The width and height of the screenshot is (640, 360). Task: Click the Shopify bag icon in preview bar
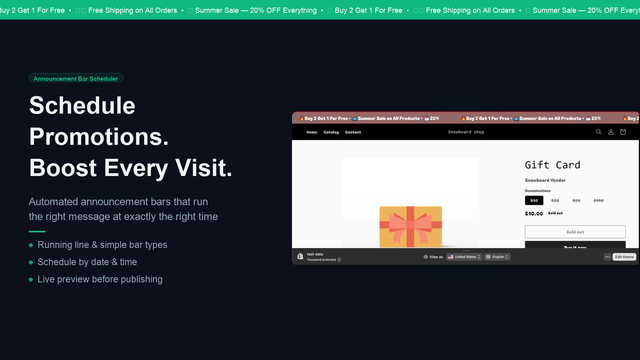[300, 256]
